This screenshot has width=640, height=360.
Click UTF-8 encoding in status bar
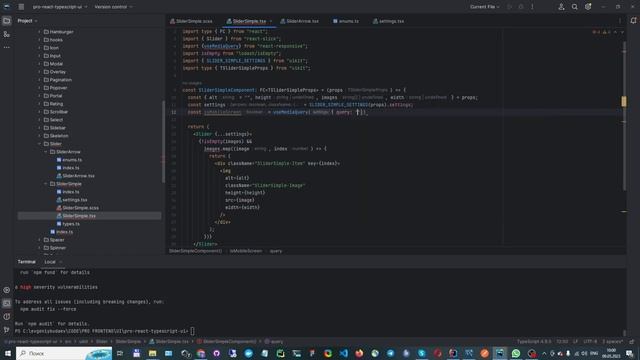coord(590,342)
